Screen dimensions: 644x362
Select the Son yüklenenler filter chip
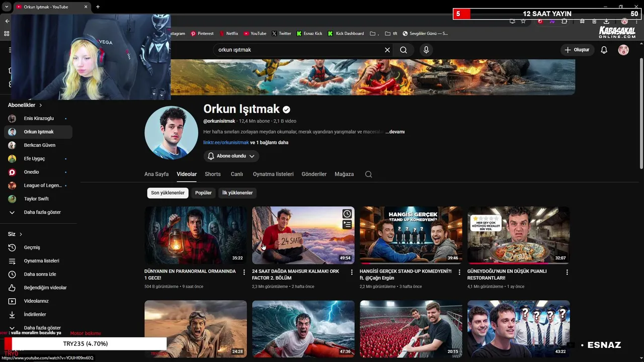[168, 193]
